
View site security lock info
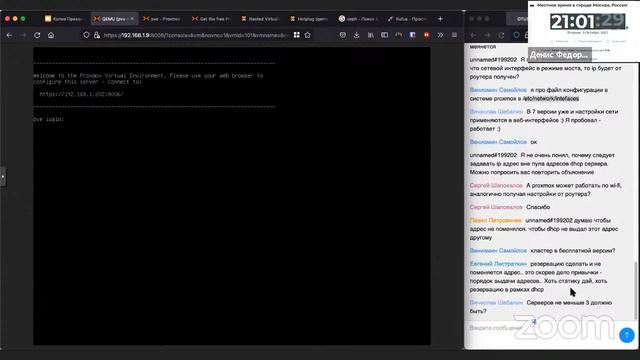(97, 36)
